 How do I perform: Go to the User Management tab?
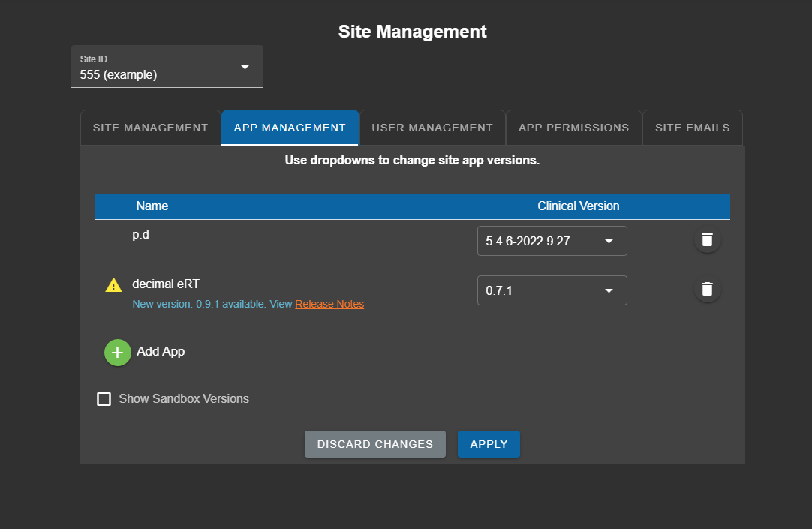coord(432,128)
